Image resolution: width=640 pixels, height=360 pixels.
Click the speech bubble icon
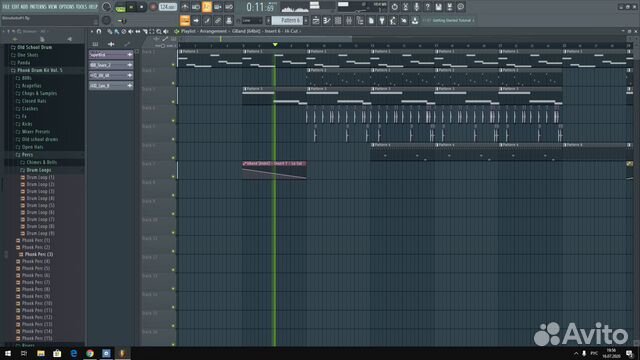460,7
